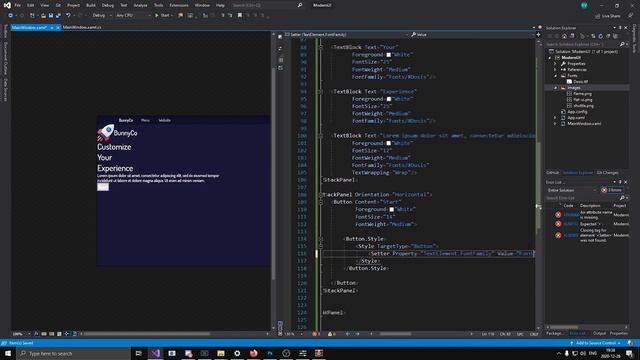Viewport: 640px width, 360px height.
Task: Open Windows Start menu
Action: [8, 353]
